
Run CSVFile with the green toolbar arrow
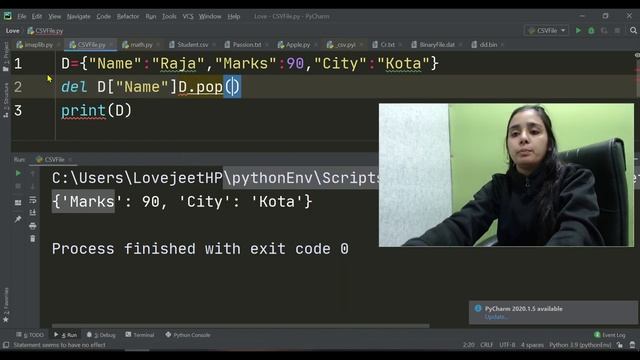[x=578, y=31]
